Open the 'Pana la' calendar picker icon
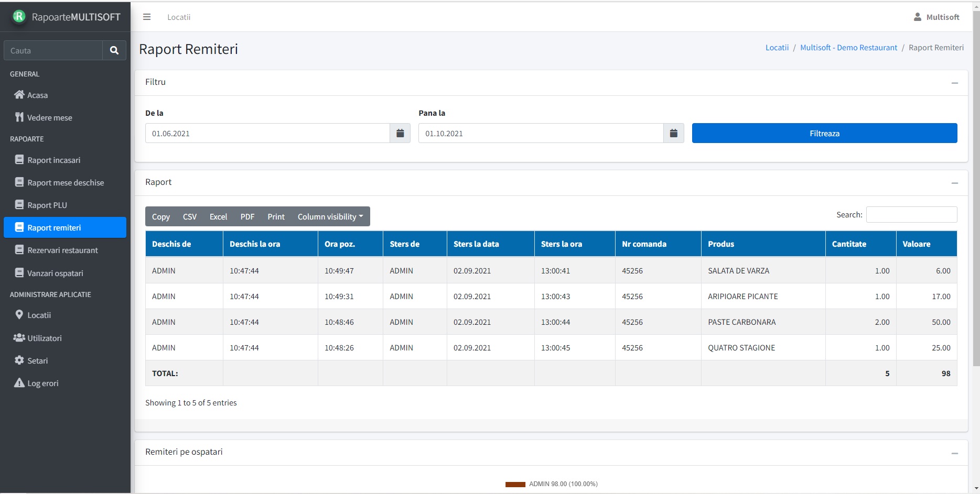Image resolution: width=980 pixels, height=494 pixels. 673,133
